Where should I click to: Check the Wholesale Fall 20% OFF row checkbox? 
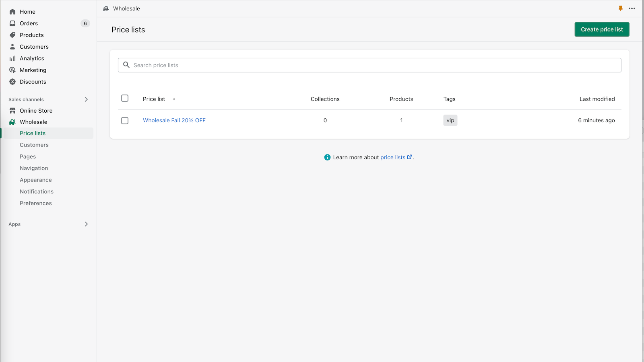(x=125, y=121)
